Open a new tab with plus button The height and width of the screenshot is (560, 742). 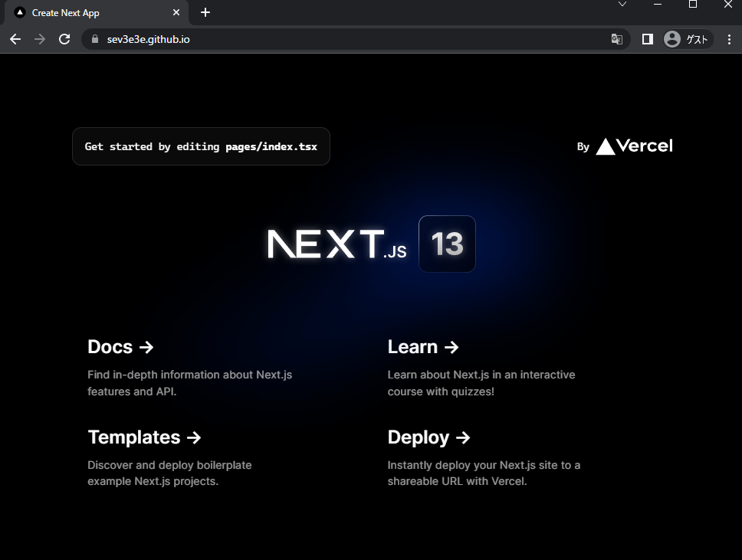tap(205, 13)
